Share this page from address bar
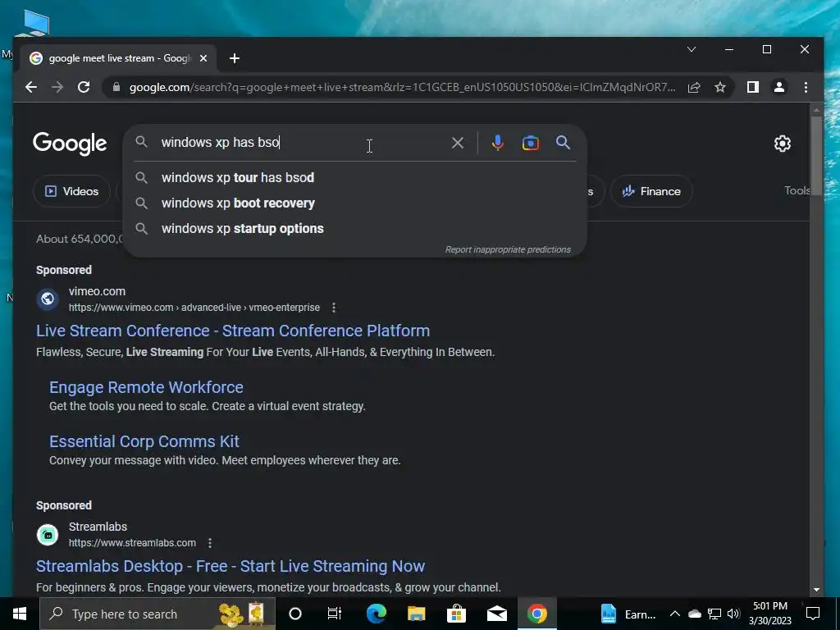840x630 pixels. (x=694, y=87)
